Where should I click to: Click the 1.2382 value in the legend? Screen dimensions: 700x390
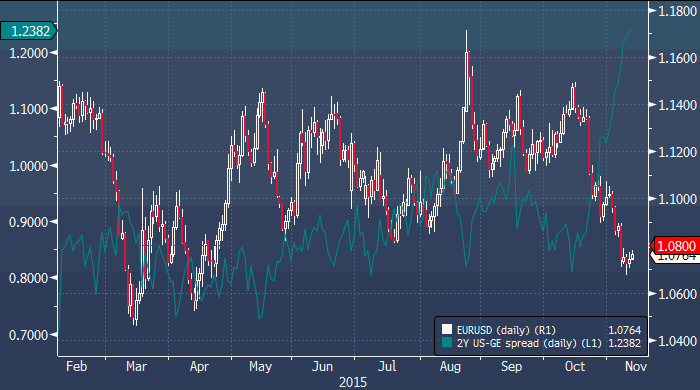625,343
